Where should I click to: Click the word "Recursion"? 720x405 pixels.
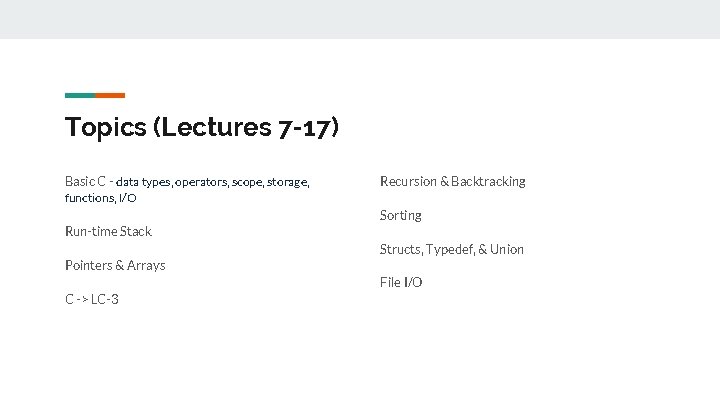(x=408, y=181)
